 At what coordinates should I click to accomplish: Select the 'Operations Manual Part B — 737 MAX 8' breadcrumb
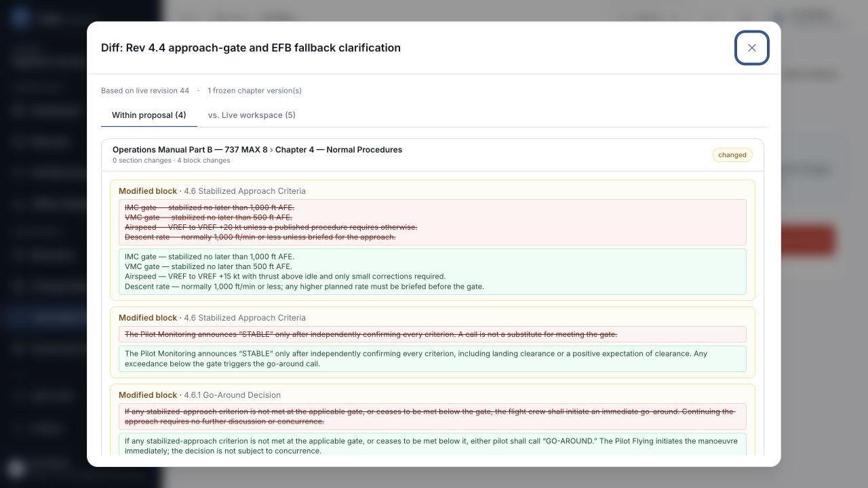(x=190, y=150)
